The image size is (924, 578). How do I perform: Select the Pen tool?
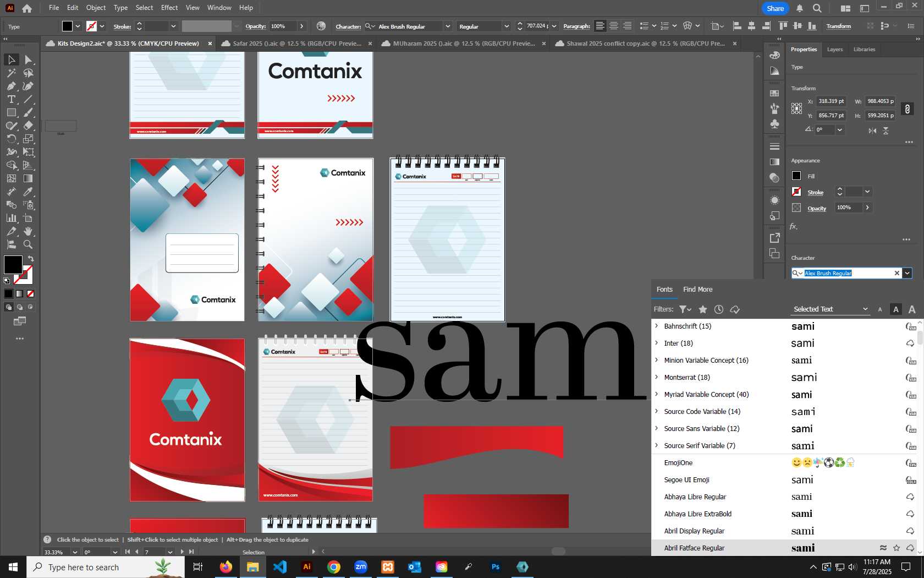point(12,86)
